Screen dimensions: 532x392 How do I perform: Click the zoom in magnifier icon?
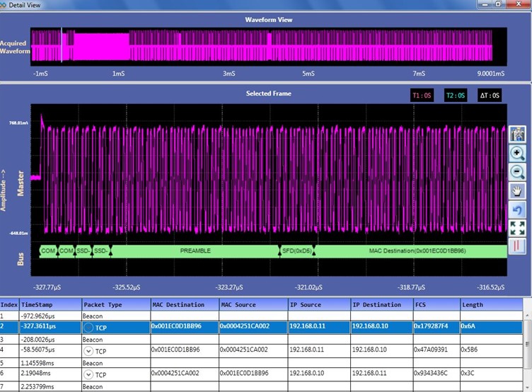517,153
